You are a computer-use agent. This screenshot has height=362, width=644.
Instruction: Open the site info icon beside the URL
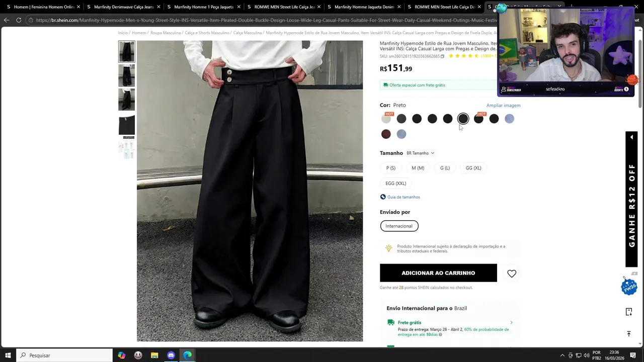coord(31,20)
